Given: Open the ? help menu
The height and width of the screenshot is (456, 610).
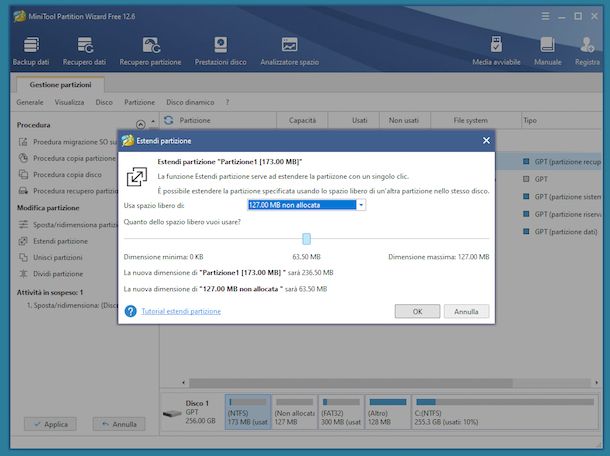Looking at the screenshot, I should [x=227, y=102].
